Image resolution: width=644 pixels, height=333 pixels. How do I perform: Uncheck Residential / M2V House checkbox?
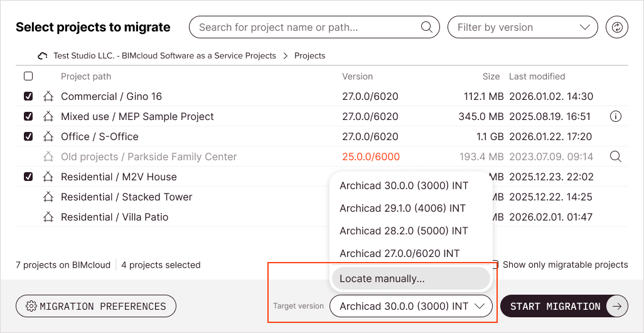point(28,177)
